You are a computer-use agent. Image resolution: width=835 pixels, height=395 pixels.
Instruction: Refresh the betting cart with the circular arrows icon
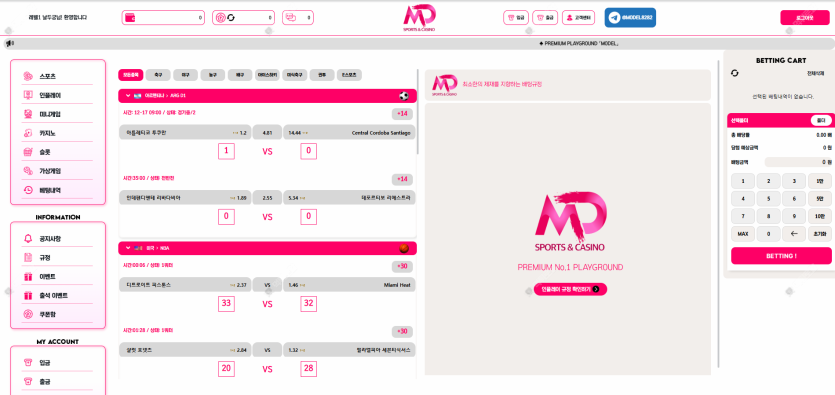735,73
